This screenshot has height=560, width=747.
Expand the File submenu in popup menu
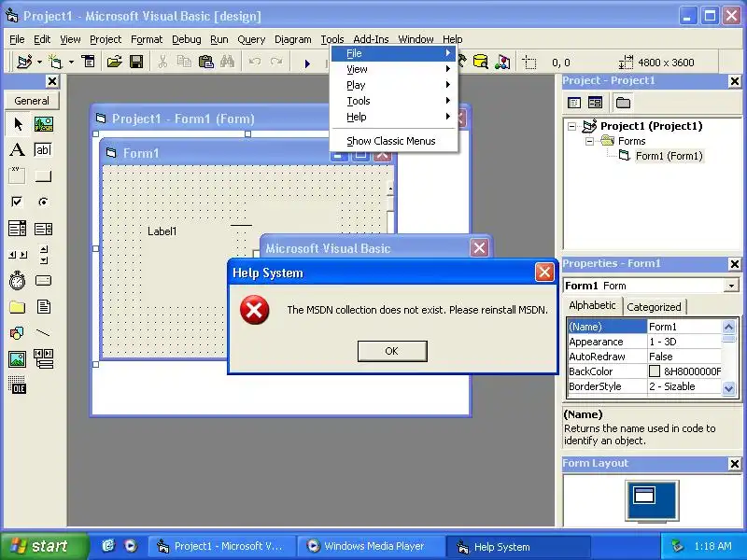tap(394, 53)
